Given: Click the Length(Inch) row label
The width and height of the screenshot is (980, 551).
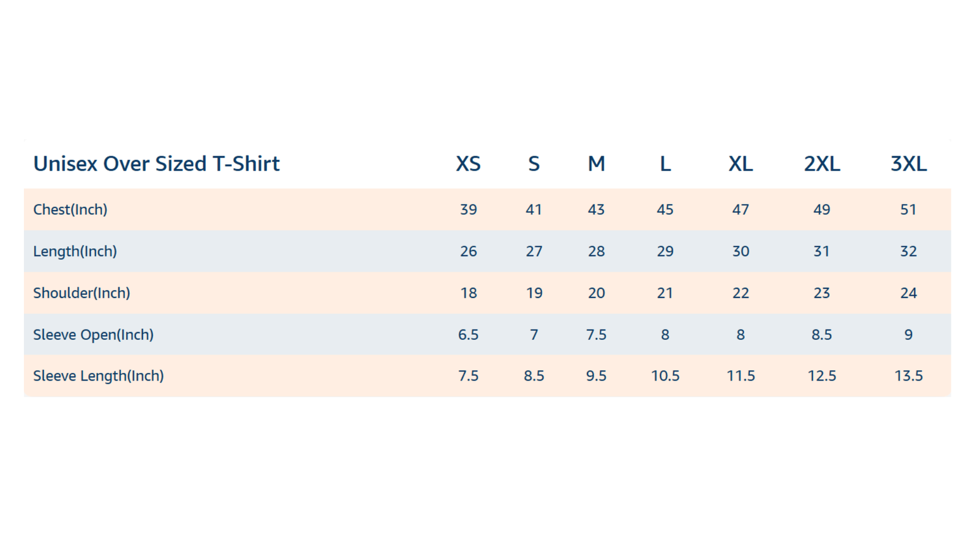Looking at the screenshot, I should (x=75, y=251).
